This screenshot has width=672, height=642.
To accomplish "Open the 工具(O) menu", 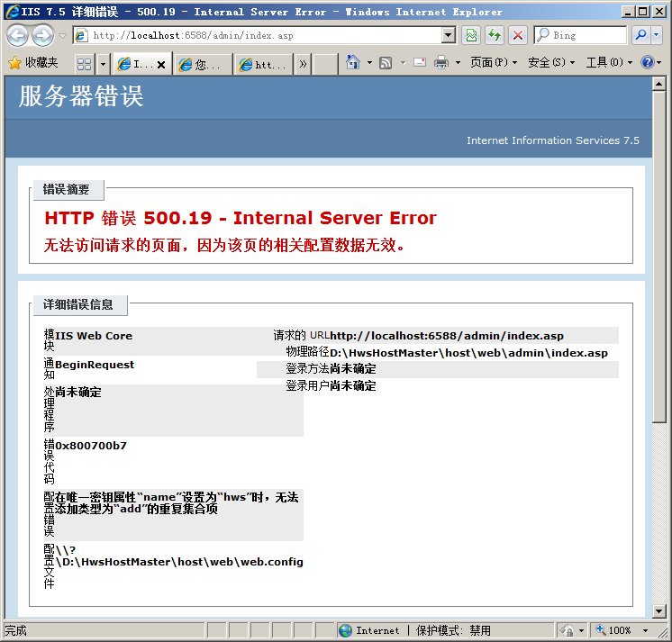I will point(608,63).
